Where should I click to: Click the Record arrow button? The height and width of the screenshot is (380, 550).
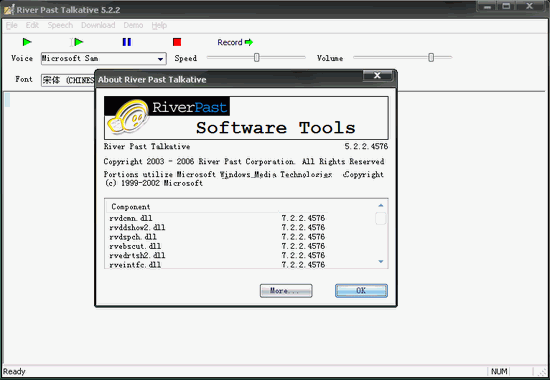coord(235,42)
